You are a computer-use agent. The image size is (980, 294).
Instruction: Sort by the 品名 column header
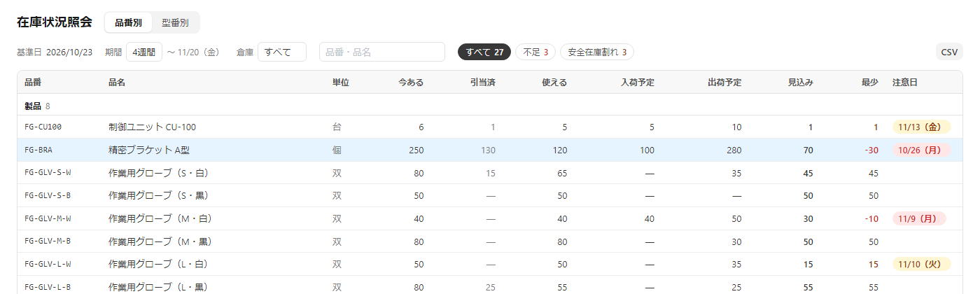(117, 82)
